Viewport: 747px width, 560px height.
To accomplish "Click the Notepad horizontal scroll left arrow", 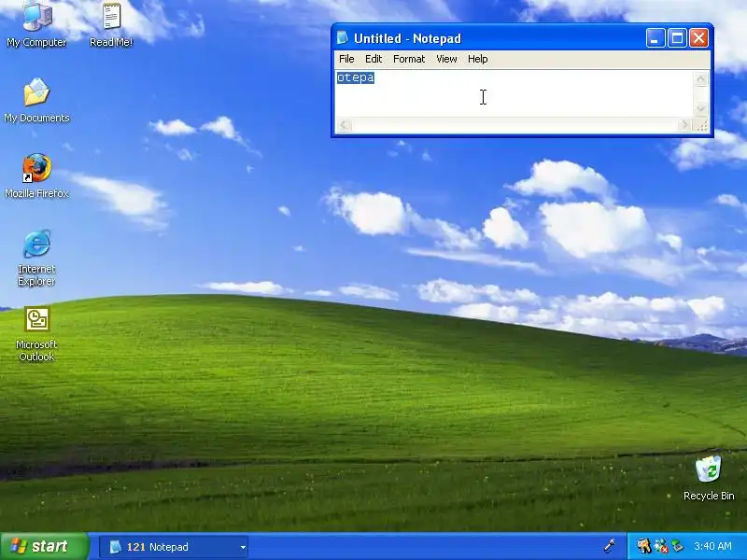I will pyautogui.click(x=345, y=125).
